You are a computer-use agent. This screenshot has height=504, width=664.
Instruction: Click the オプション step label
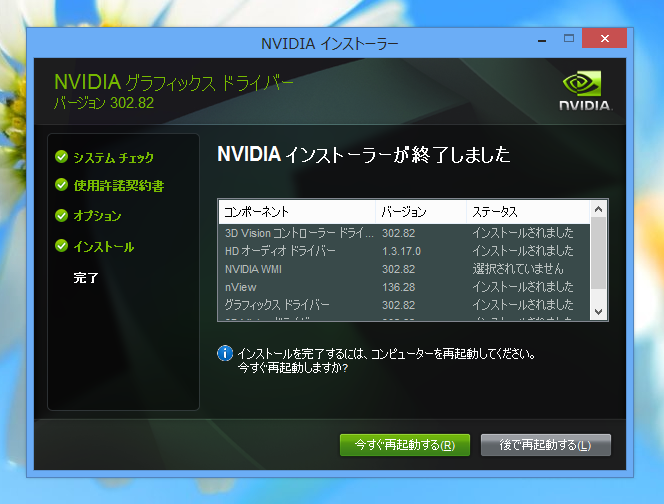click(97, 216)
